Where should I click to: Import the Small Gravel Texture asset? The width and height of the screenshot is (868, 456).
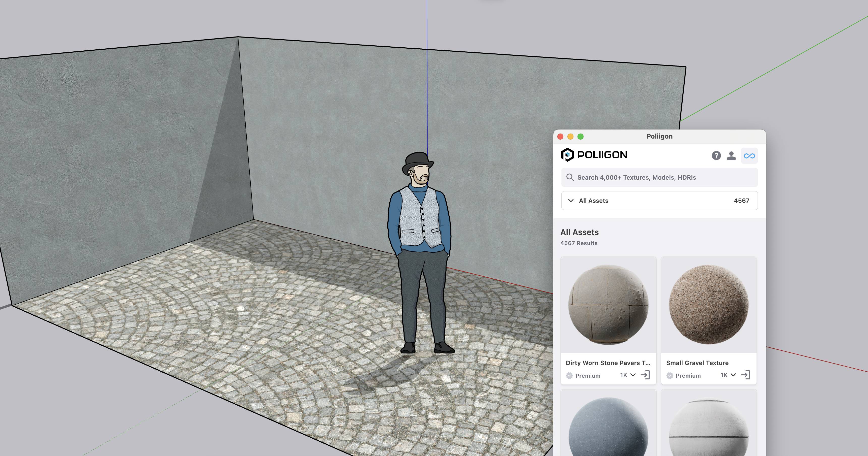tap(745, 375)
